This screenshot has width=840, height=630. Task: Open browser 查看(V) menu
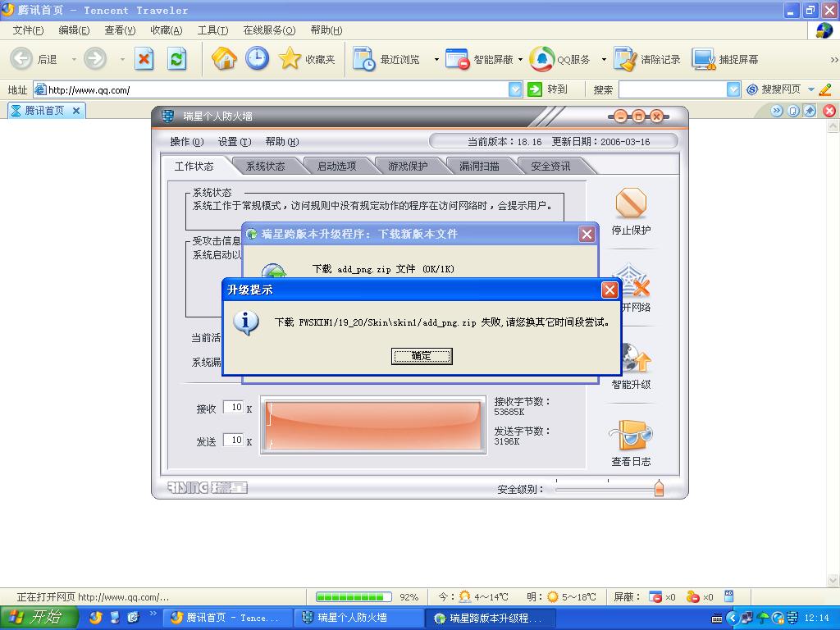pyautogui.click(x=120, y=30)
